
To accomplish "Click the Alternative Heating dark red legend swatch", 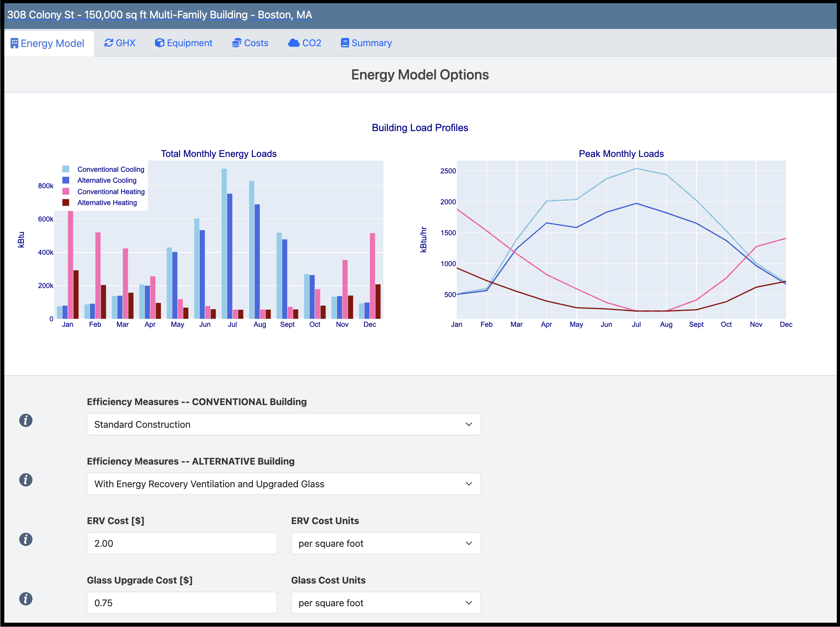I will (x=66, y=203).
